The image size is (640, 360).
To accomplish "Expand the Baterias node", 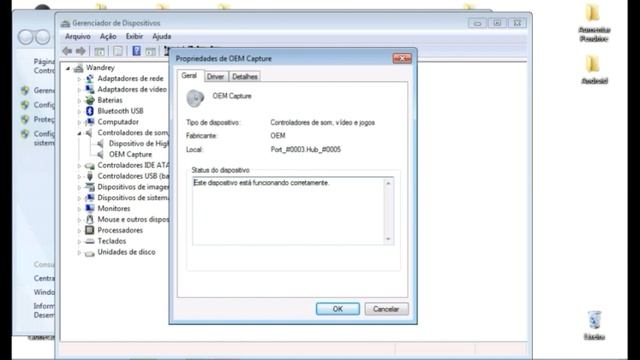I will coord(79,100).
